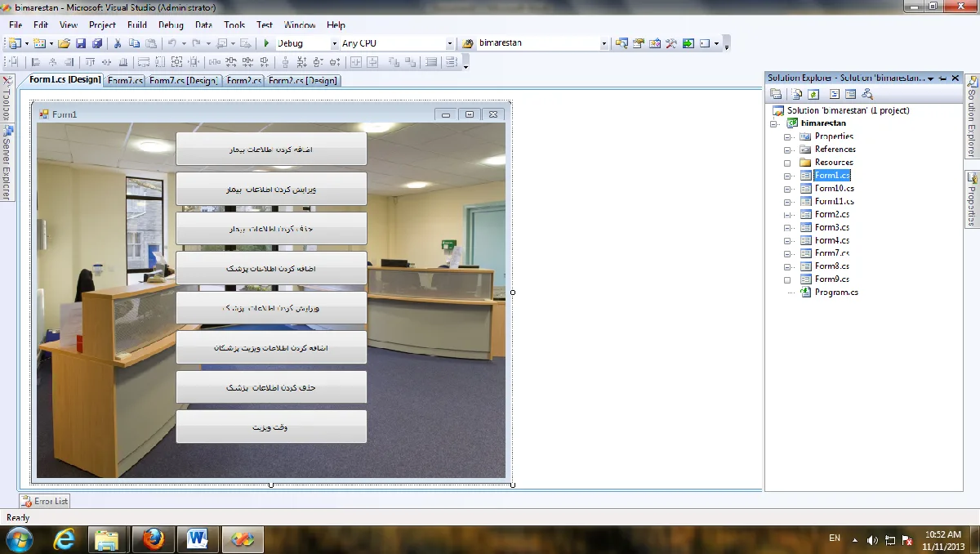Auto-hide Solution Explorer with the pin icon
Screen dimensions: 980x554
943,78
